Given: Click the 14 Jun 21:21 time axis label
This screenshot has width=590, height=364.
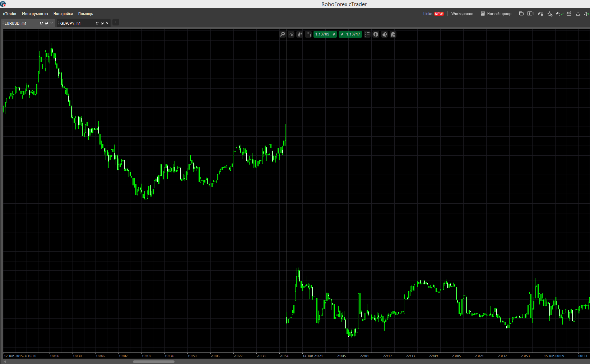Looking at the screenshot, I should click(x=312, y=356).
